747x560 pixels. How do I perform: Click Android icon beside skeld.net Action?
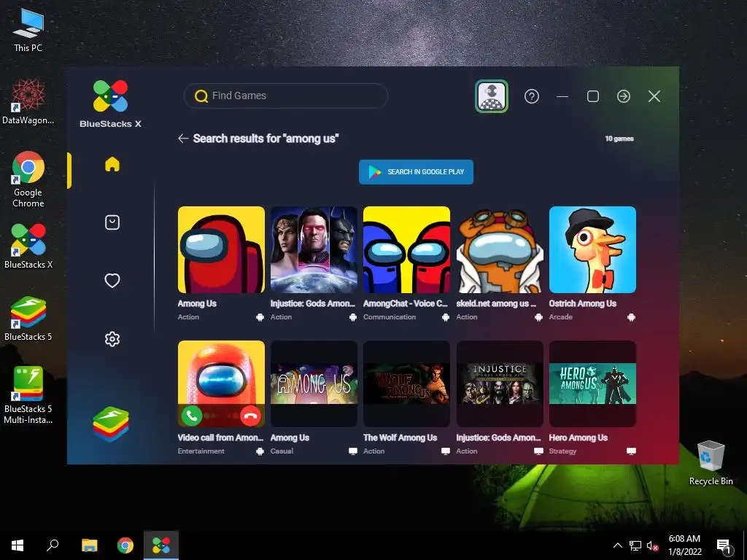538,317
